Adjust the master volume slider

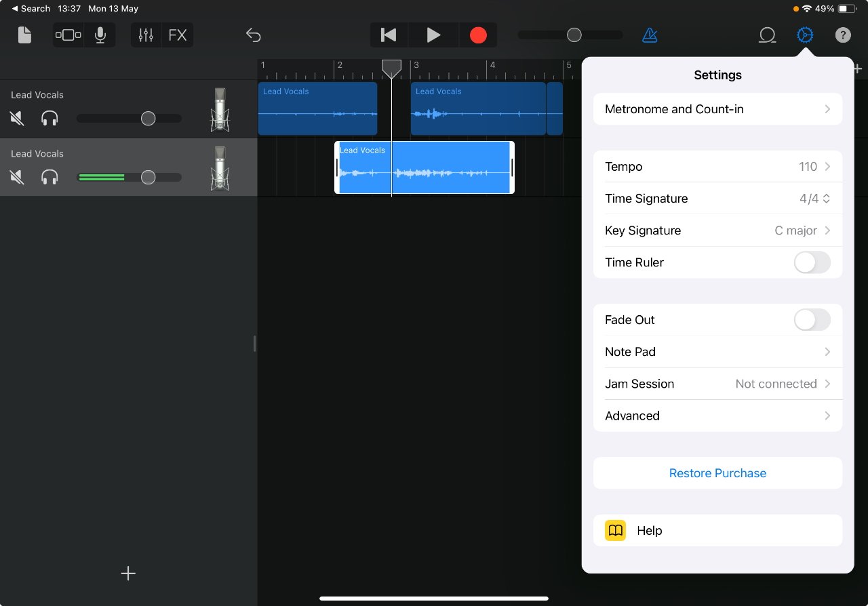[573, 35]
